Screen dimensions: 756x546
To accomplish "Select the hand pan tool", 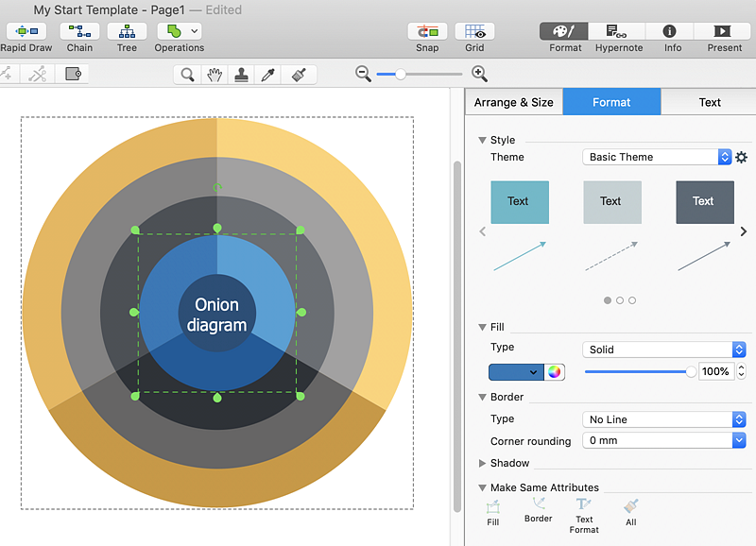I will click(215, 75).
